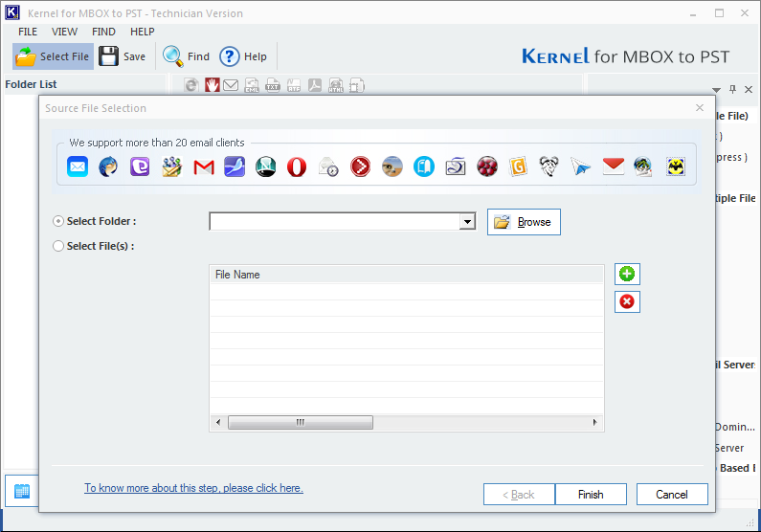761x532 pixels.
Task: Open the Select Folder path dropdown
Action: pyautogui.click(x=467, y=222)
